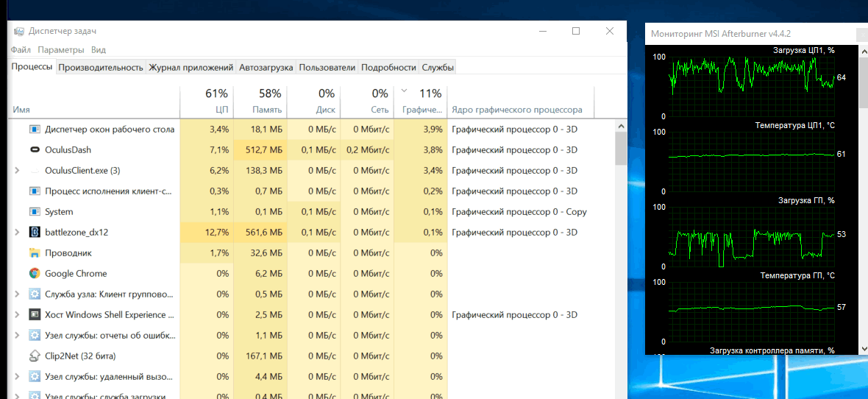Expand the Узел службы: удаленный вызов row

(x=18, y=376)
